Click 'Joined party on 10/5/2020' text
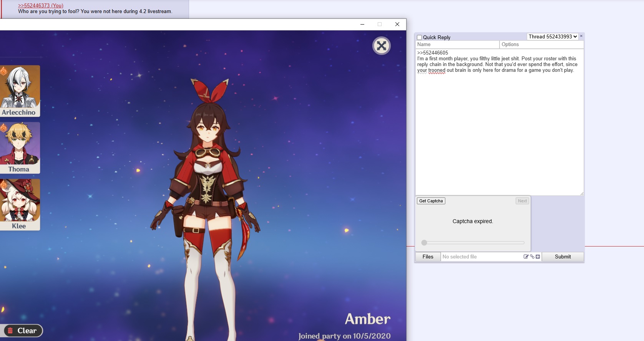The height and width of the screenshot is (341, 644). [x=345, y=336]
